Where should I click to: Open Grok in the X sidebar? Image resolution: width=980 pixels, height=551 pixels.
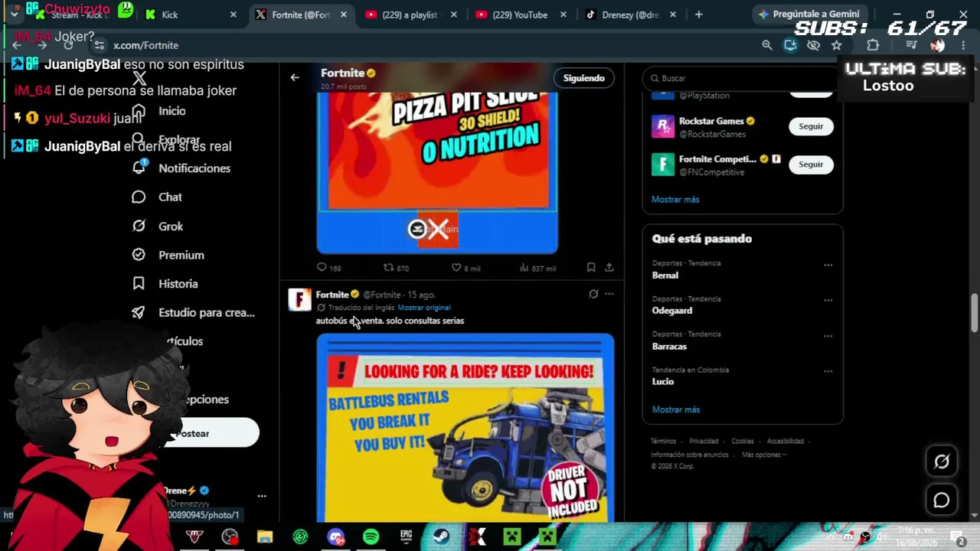pos(158,227)
